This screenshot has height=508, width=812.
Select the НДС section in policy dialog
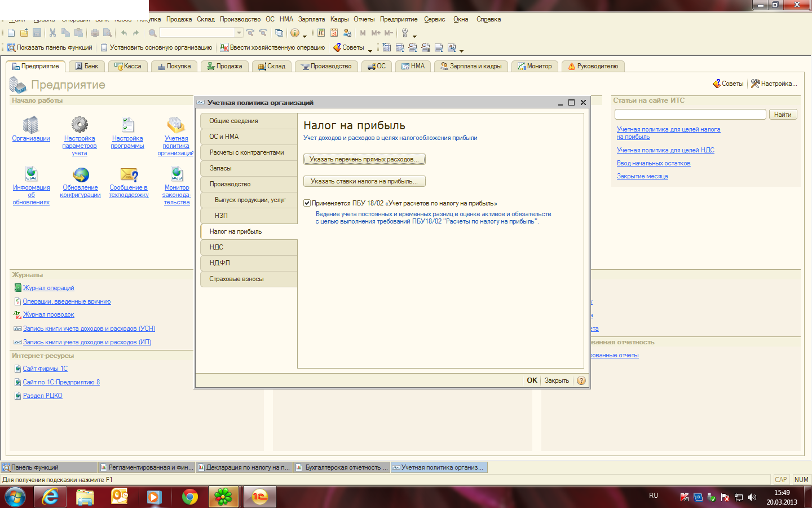click(249, 247)
